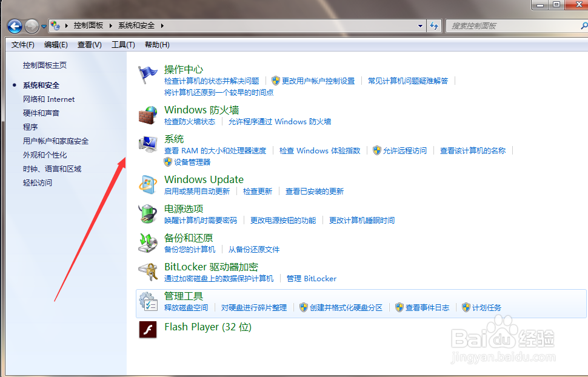Image resolution: width=588 pixels, height=377 pixels.
Task: Open the 操作中心 heading link
Action: pos(184,69)
